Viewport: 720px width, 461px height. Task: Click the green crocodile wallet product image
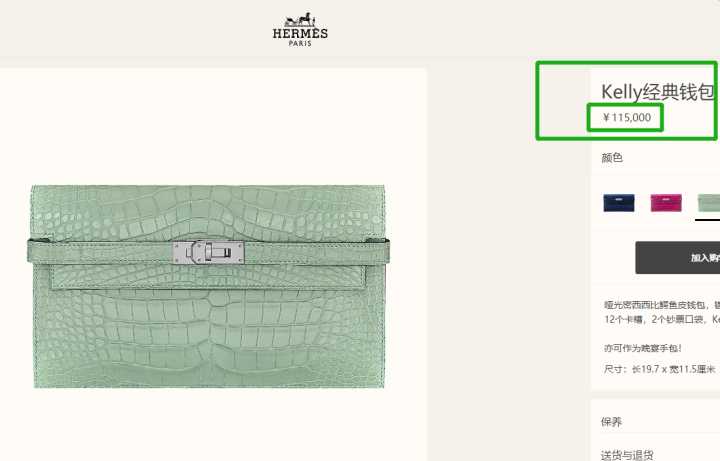point(208,286)
